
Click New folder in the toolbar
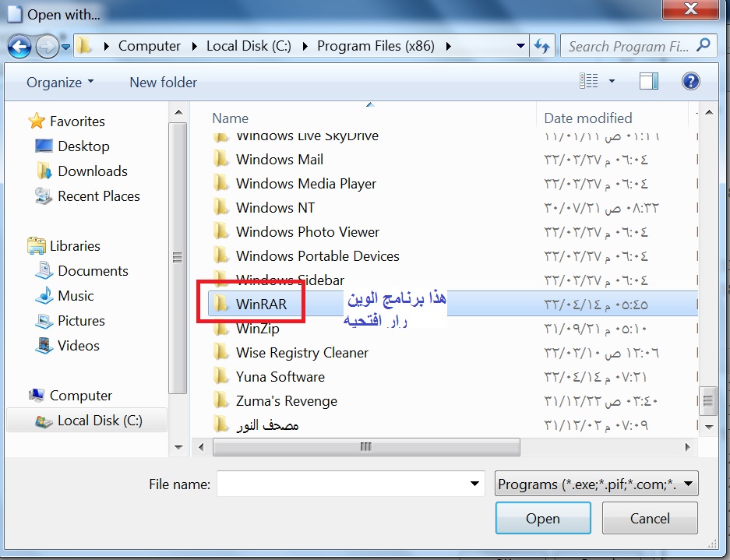(164, 83)
